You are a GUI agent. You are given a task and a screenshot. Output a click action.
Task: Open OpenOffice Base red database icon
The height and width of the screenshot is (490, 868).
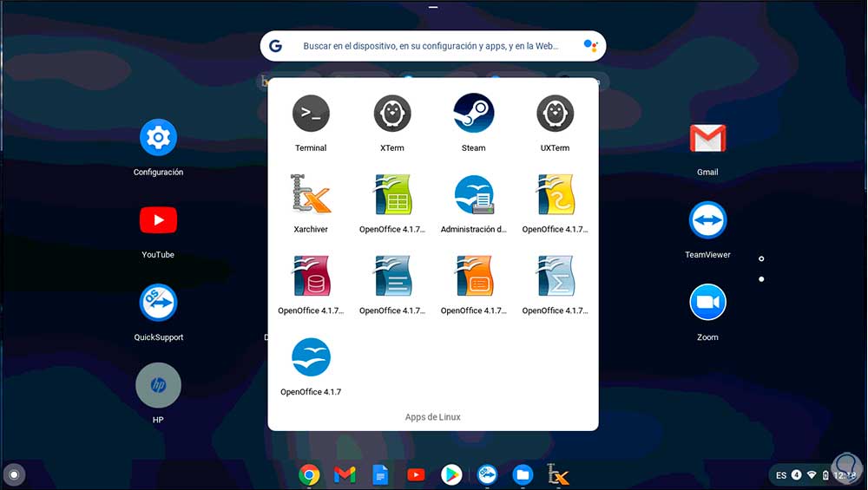(311, 276)
